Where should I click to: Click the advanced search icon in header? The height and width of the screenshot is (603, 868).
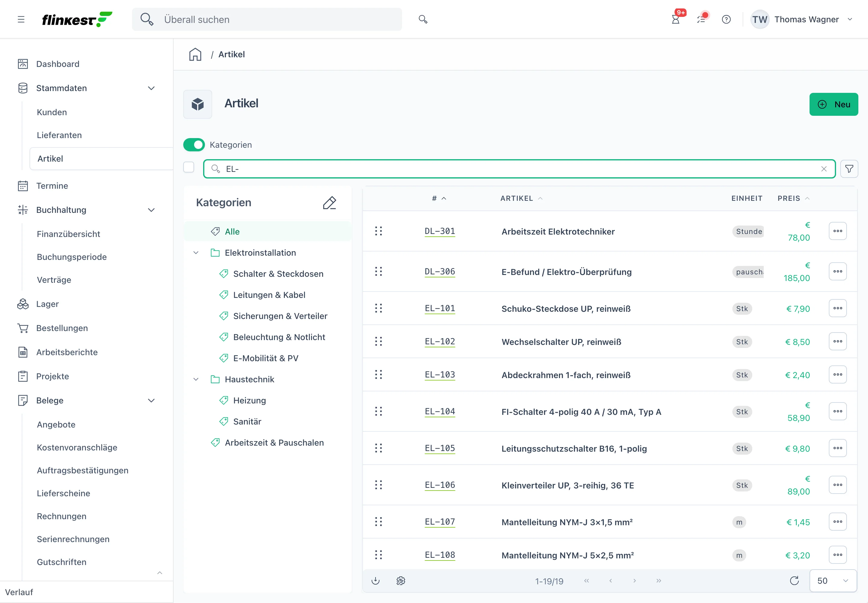pyautogui.click(x=423, y=19)
